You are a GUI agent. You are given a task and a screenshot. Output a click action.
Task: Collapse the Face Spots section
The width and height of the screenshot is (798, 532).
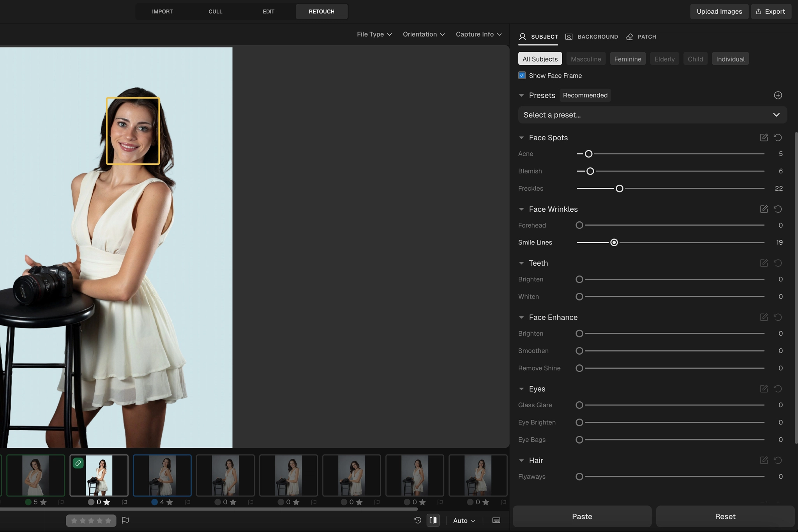coord(521,138)
